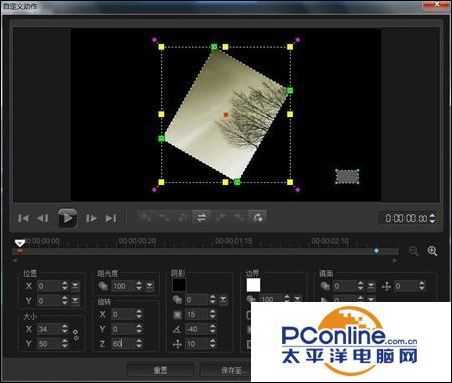The image size is (452, 383).
Task: Click the red center anchor point in the preview
Action: [226, 115]
